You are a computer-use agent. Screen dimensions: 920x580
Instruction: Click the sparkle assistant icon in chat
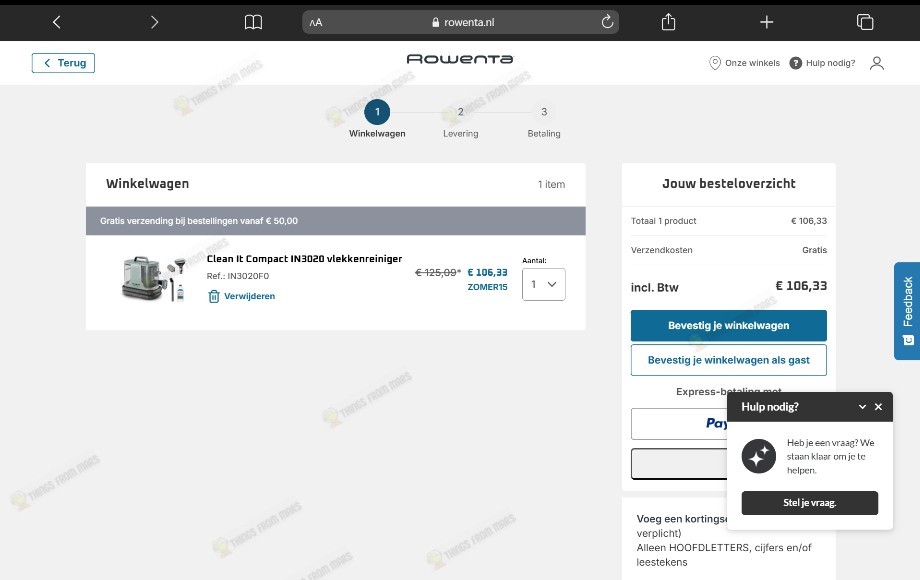click(759, 456)
